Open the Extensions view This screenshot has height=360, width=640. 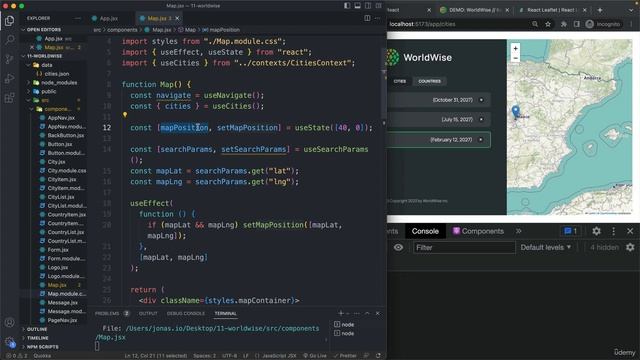pos(9,98)
